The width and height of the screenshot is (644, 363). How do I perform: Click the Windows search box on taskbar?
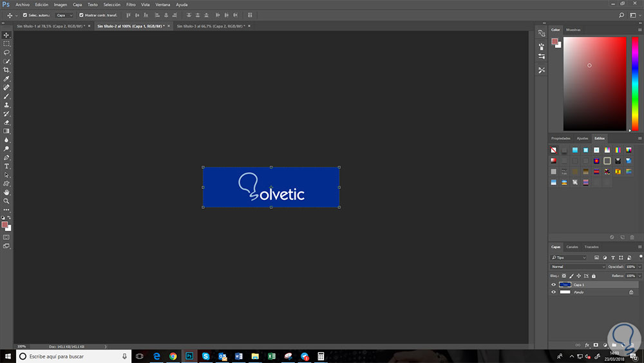[x=74, y=357]
